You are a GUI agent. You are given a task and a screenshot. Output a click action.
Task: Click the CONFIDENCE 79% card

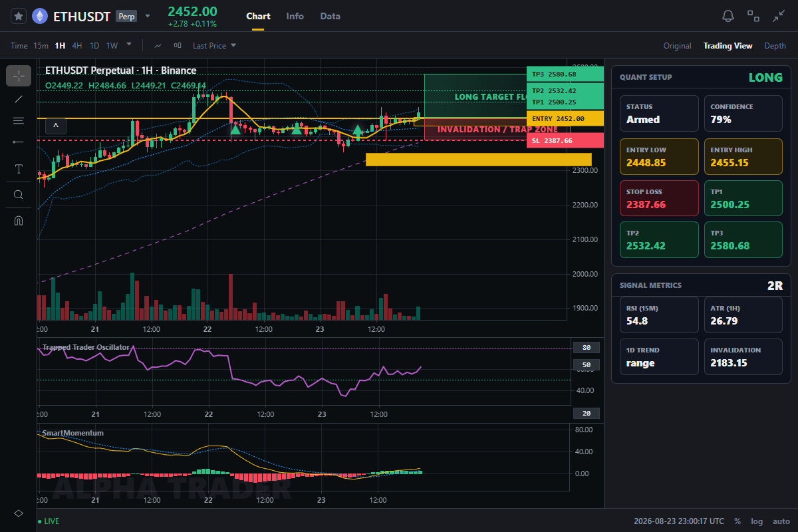[x=743, y=113]
